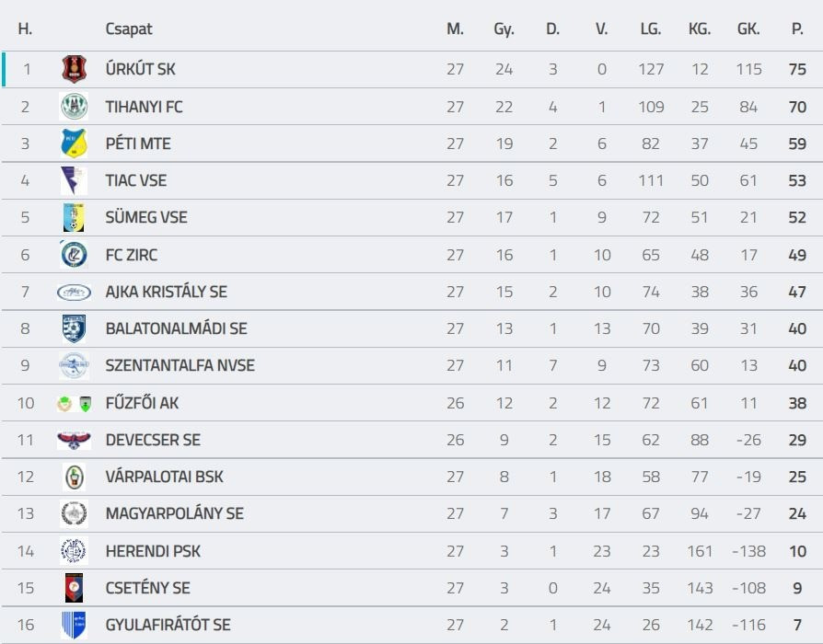The width and height of the screenshot is (823, 644).
Task: Click the BALATONALMÁDI SE shield crest
Action: coord(74,328)
